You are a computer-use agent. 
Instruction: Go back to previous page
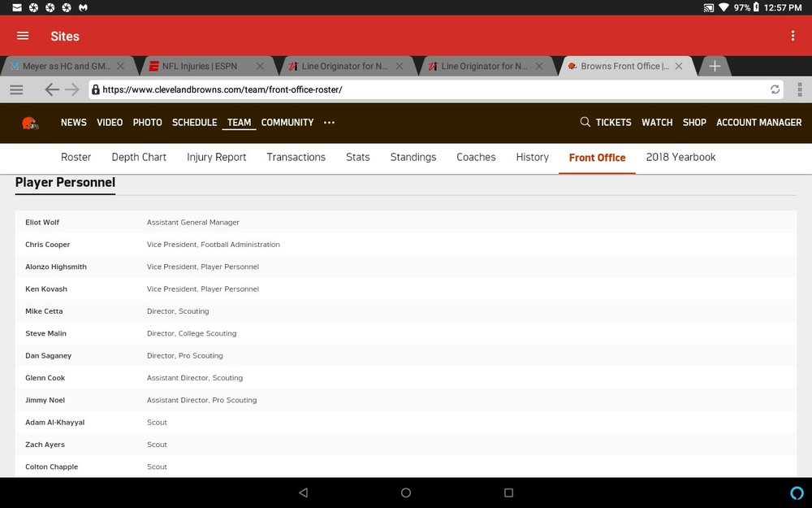point(51,89)
